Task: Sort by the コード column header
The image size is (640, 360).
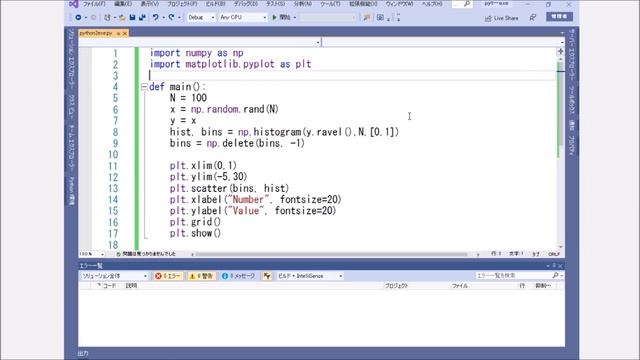Action: [x=109, y=286]
